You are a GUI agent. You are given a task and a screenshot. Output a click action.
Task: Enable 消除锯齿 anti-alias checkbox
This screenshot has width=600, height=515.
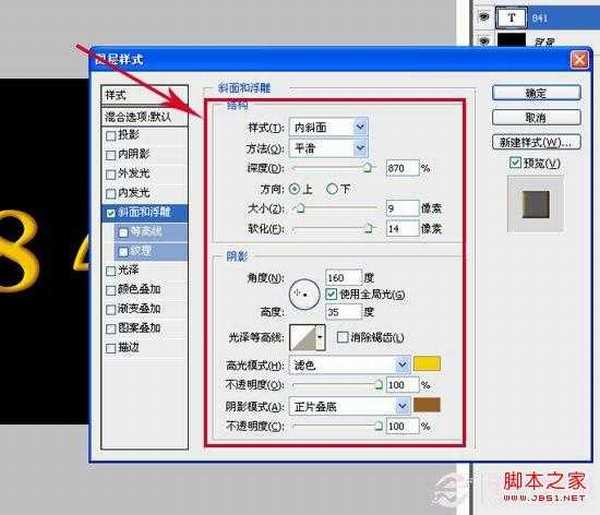pyautogui.click(x=342, y=338)
